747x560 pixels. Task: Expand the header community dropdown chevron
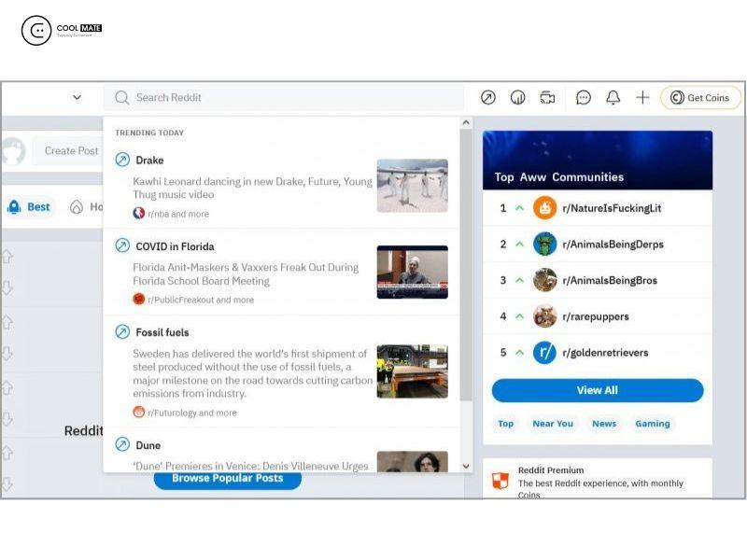(x=77, y=97)
